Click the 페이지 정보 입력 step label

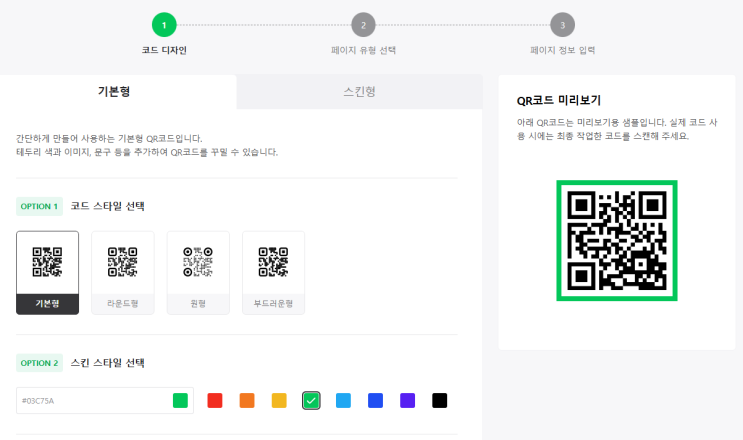(562, 50)
